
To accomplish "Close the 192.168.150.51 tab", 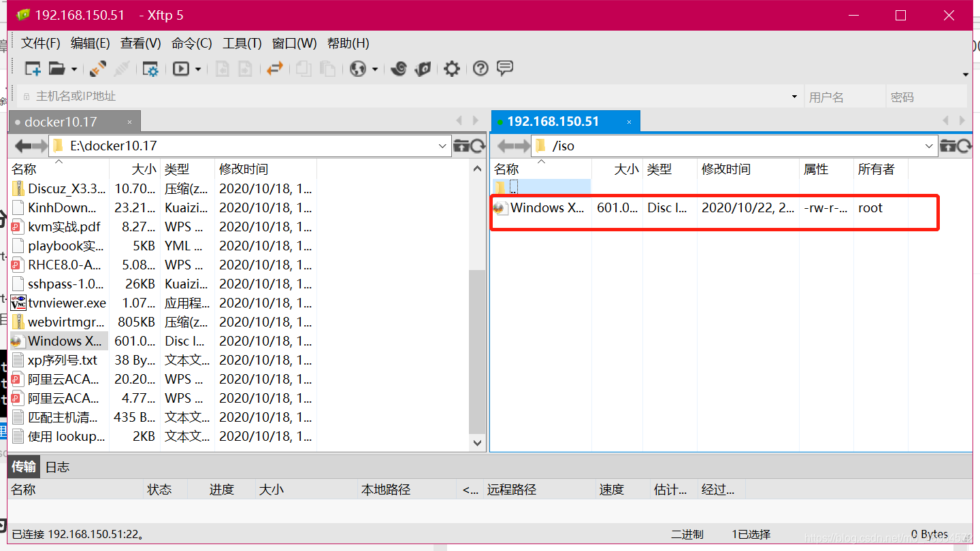I will coord(630,122).
